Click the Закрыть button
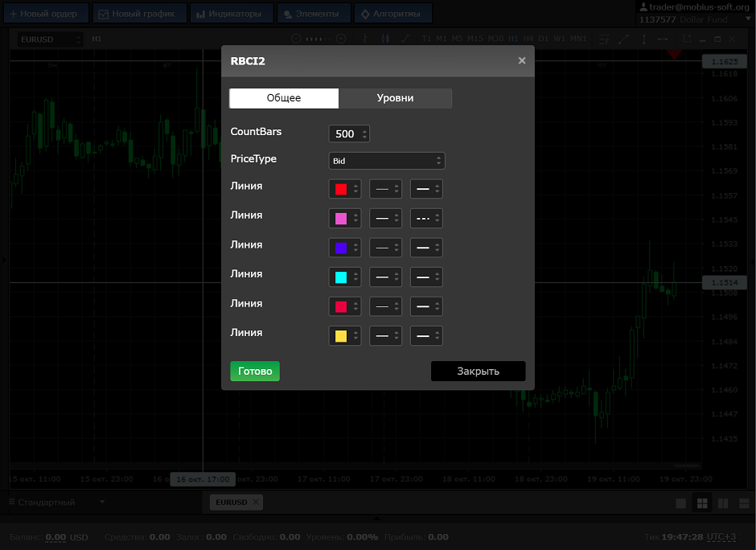This screenshot has height=550, width=756. pyautogui.click(x=478, y=371)
